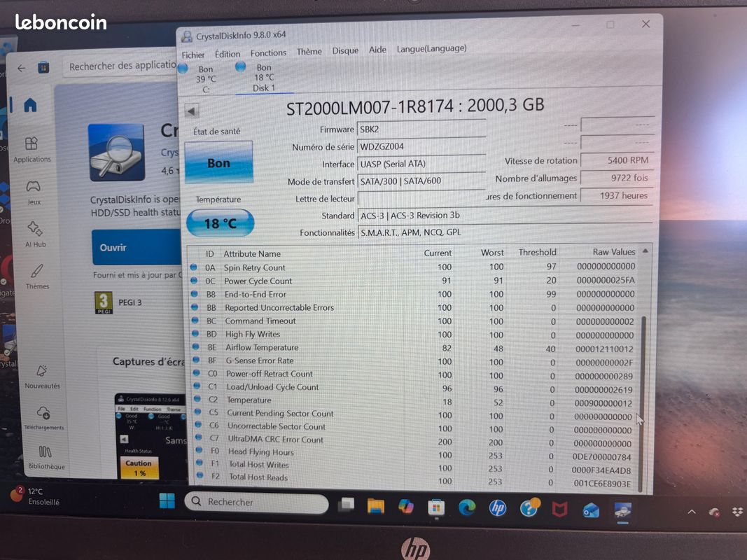
Task: Click the Interface field UASP (Serial ATA)
Action: point(421,164)
